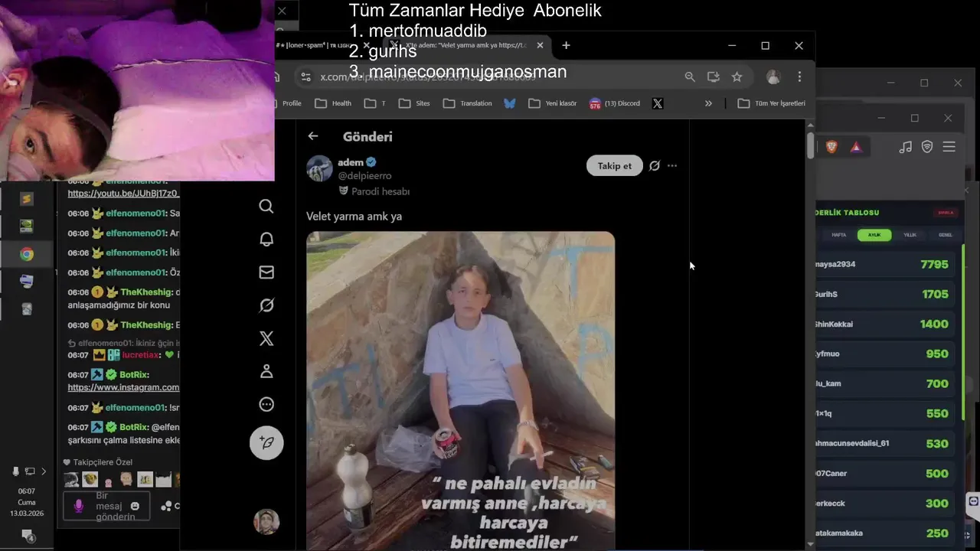Open youtu.be link in chat
Screen dimensions: 980x551
123,194
